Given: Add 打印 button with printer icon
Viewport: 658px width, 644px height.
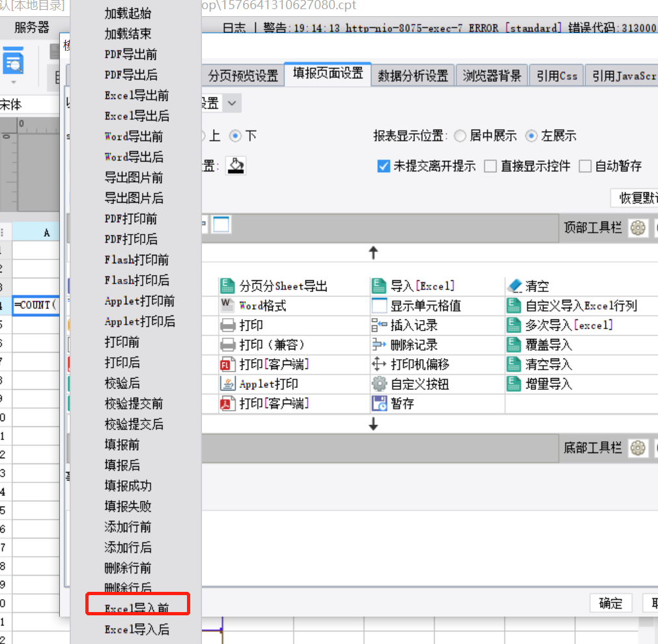Looking at the screenshot, I should pyautogui.click(x=242, y=325).
